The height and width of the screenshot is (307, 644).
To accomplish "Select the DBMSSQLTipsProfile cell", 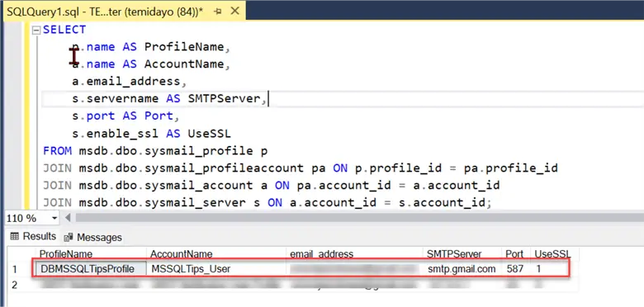I will pos(91,269).
